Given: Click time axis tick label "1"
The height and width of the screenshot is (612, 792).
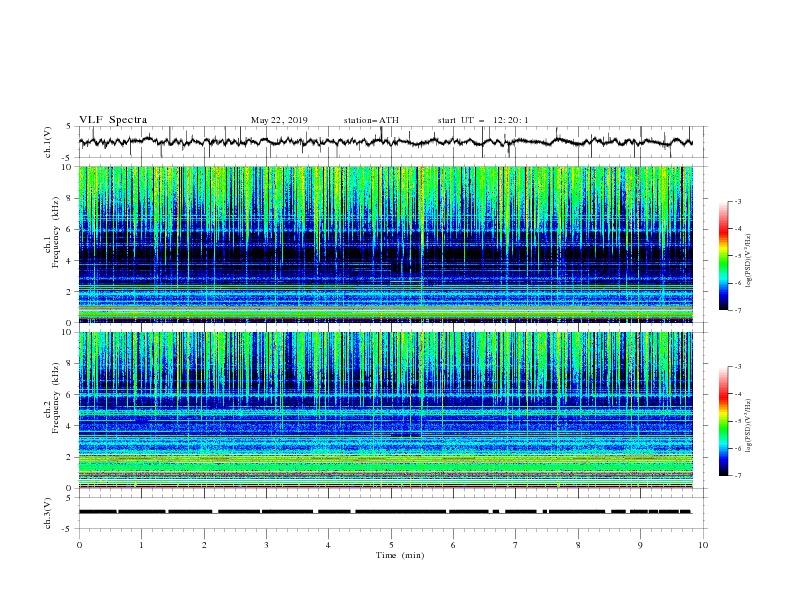Looking at the screenshot, I should pos(141,545).
